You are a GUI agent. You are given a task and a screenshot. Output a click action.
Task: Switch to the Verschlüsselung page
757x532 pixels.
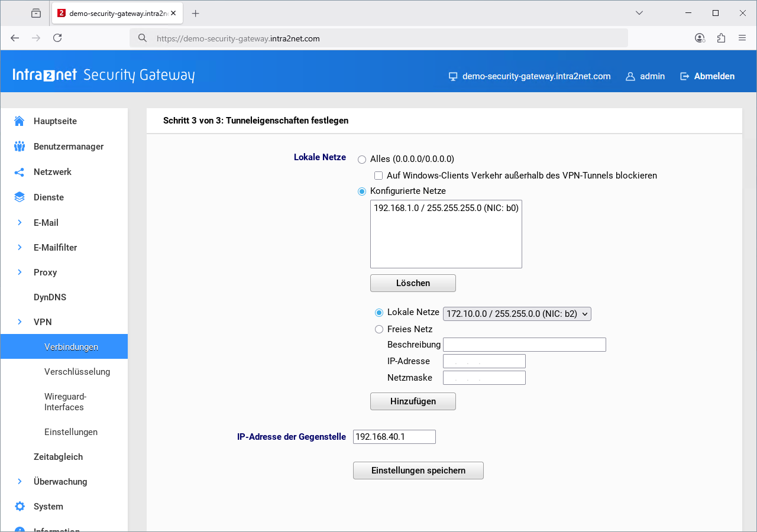[77, 371]
